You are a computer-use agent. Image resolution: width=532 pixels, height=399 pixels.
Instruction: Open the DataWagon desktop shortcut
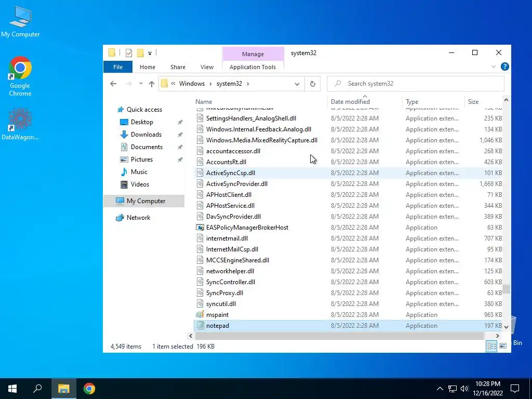pos(20,124)
